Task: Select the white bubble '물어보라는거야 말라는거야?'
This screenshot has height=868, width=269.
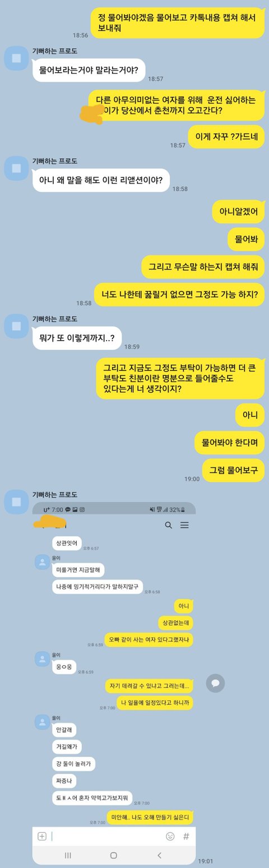Action: [x=89, y=71]
